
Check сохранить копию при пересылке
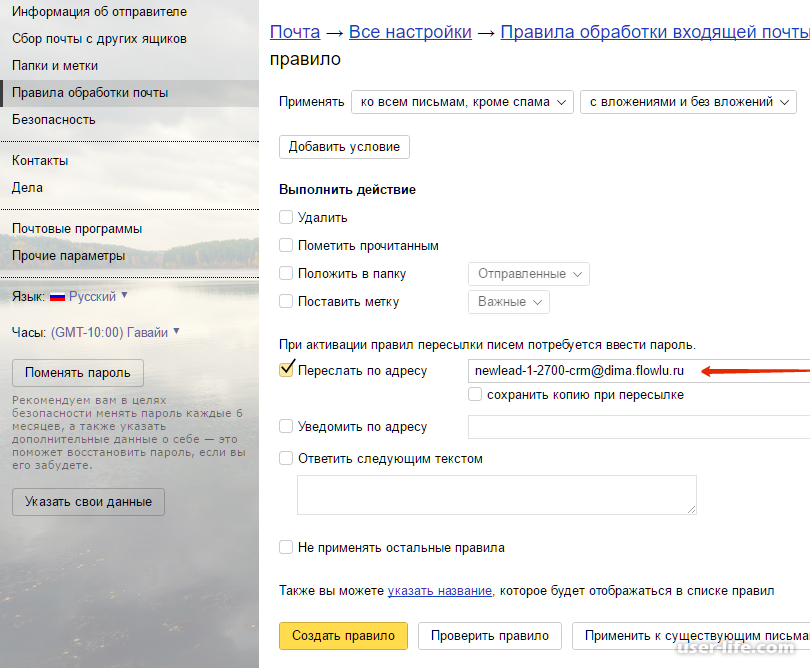coord(475,394)
